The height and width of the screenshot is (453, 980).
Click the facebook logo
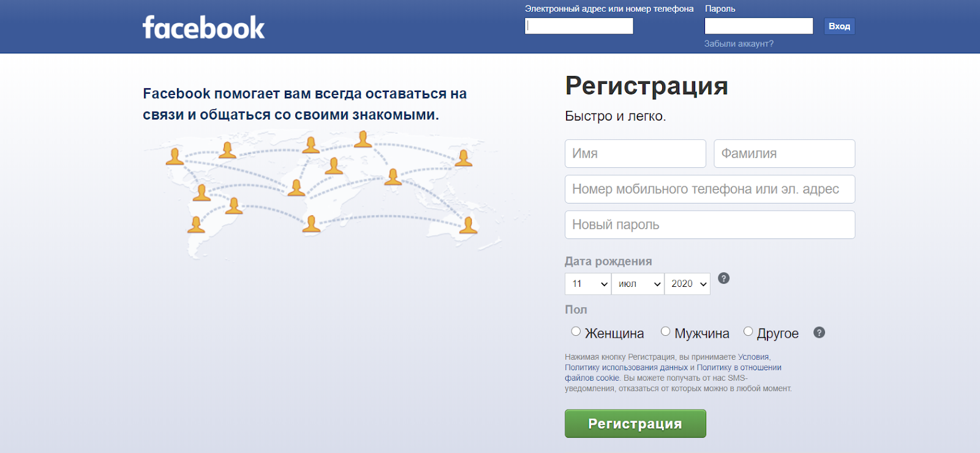203,28
